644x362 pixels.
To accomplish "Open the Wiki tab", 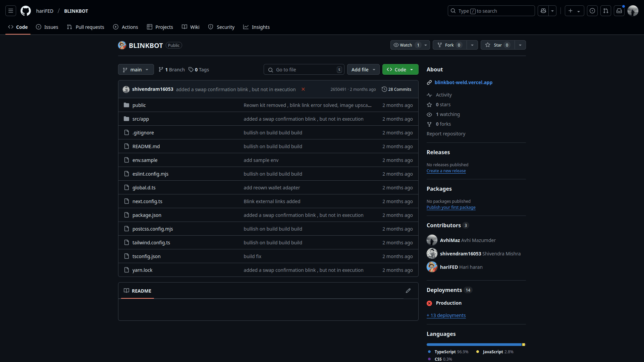I will 191,27.
